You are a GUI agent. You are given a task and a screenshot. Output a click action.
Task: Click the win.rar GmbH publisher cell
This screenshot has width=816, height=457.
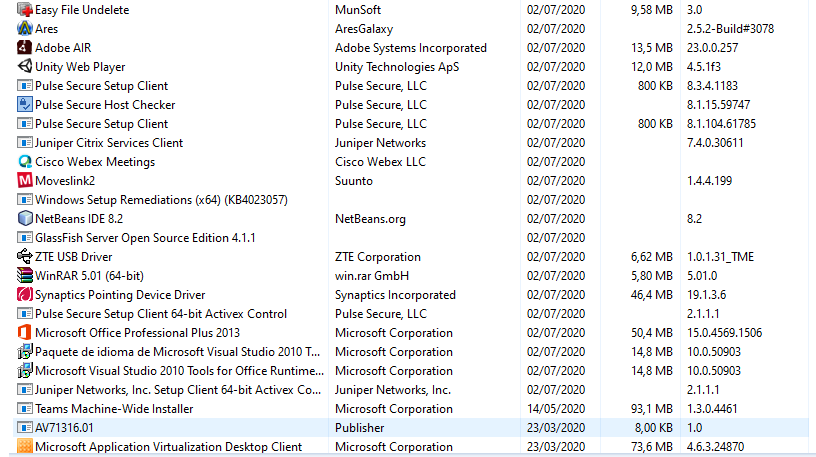point(372,276)
